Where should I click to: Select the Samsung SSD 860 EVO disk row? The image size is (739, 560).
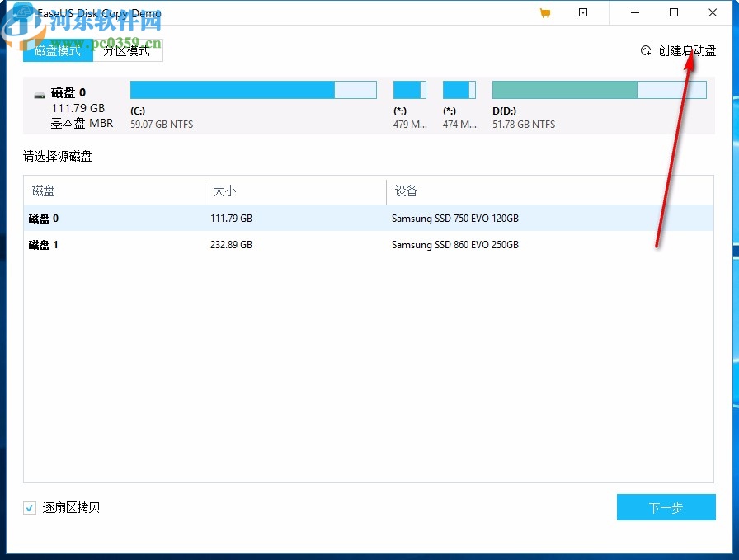247,244
